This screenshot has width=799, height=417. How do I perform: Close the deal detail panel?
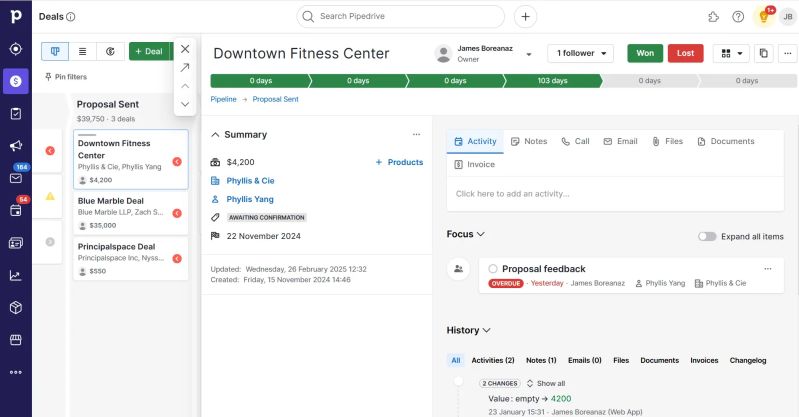pos(185,49)
